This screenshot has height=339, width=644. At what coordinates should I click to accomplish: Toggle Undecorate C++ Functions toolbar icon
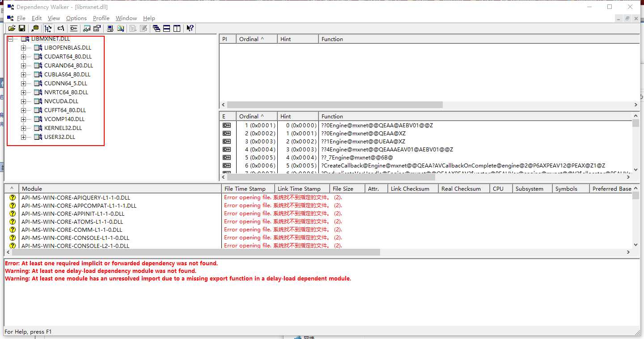(x=74, y=28)
